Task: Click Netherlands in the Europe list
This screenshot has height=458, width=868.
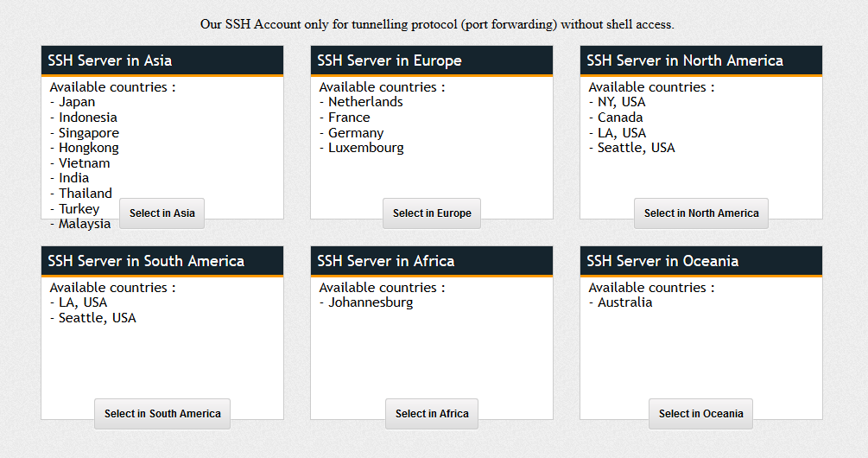Action: (365, 102)
